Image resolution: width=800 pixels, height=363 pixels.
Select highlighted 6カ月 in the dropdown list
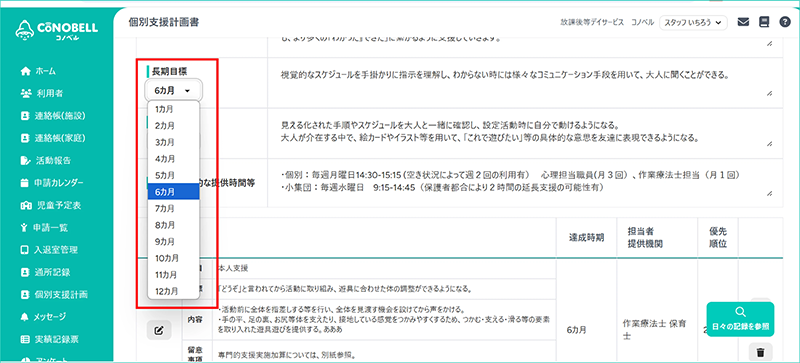173,191
